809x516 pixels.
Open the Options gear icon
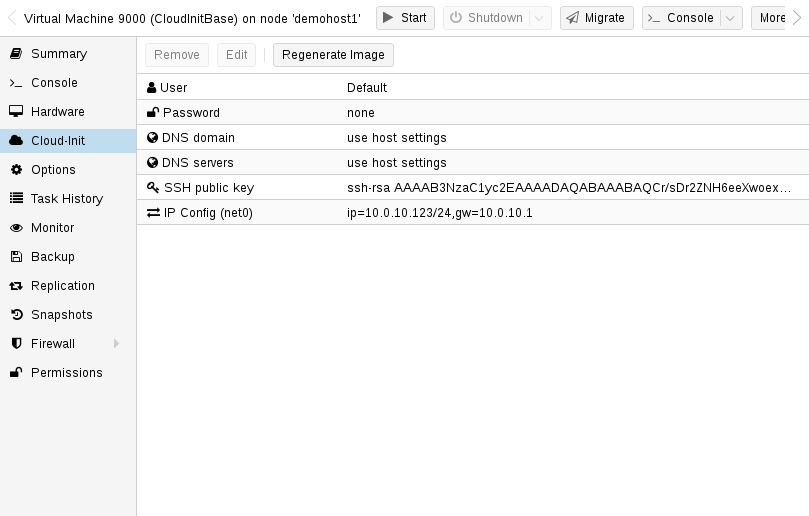tap(17, 169)
